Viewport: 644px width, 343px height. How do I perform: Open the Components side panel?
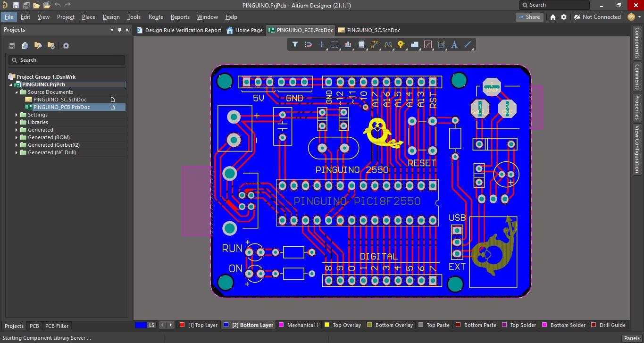tap(637, 43)
